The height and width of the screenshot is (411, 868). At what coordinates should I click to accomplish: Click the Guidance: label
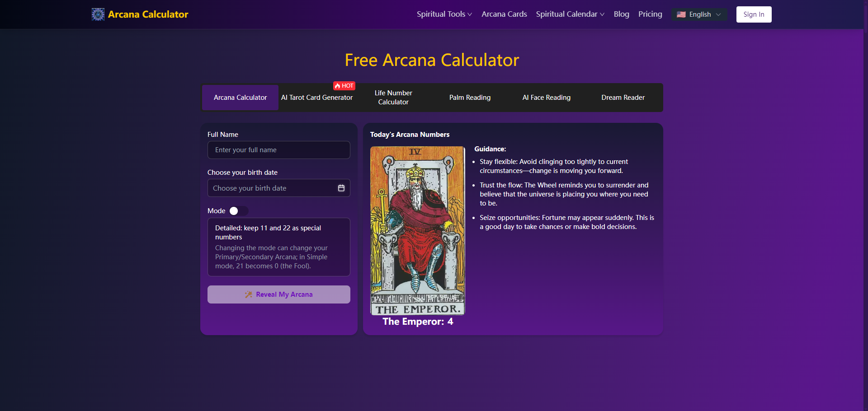coord(490,149)
